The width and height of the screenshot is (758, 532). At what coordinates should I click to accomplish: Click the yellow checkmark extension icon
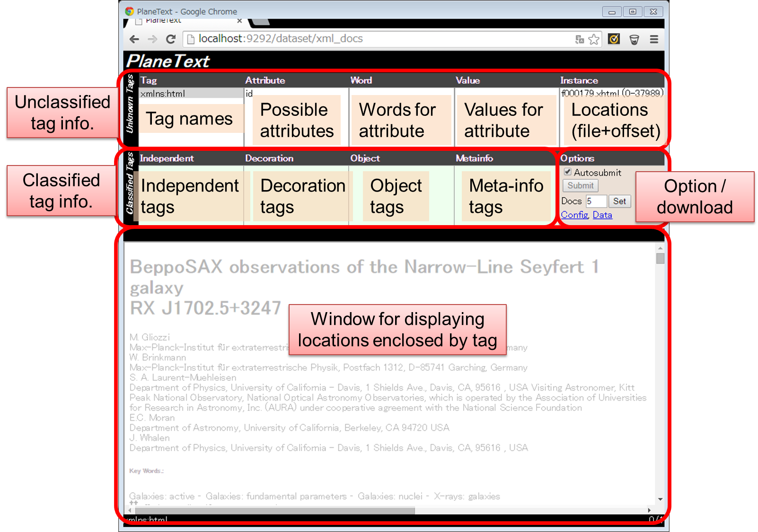[x=614, y=39]
